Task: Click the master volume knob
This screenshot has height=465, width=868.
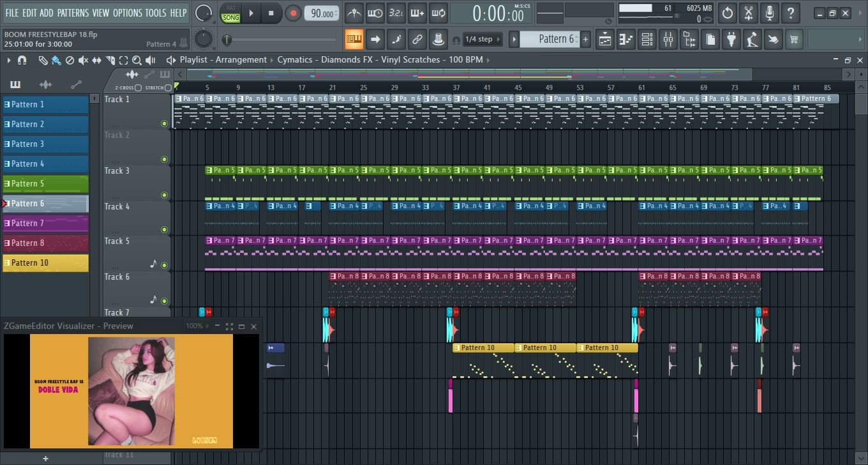Action: click(x=204, y=13)
